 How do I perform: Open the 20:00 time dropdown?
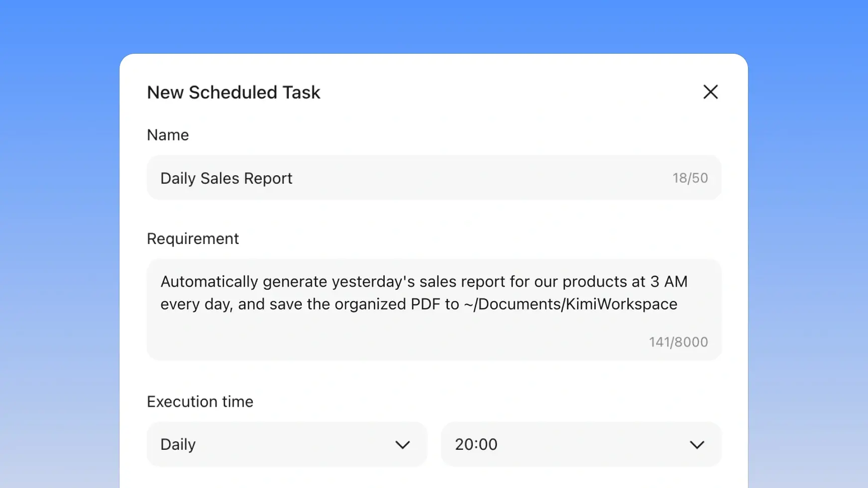581,444
